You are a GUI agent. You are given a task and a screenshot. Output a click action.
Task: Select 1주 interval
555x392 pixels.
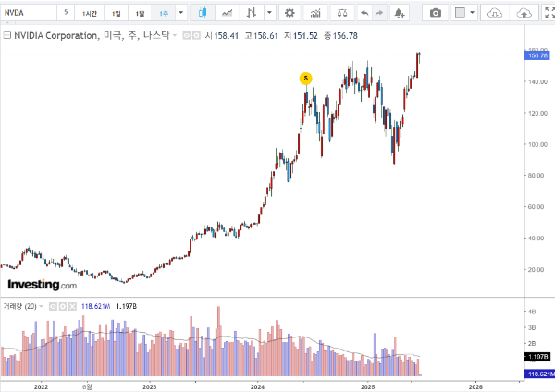(x=164, y=13)
